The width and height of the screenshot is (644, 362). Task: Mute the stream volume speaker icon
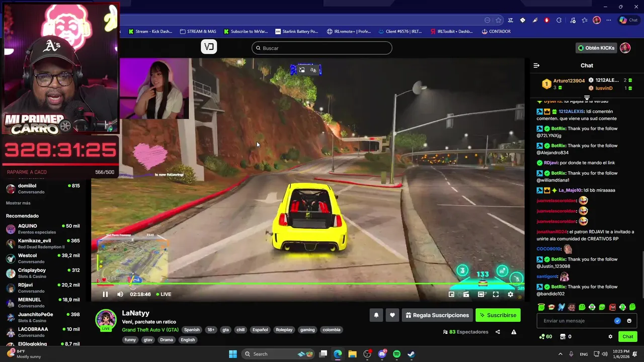coord(120,294)
